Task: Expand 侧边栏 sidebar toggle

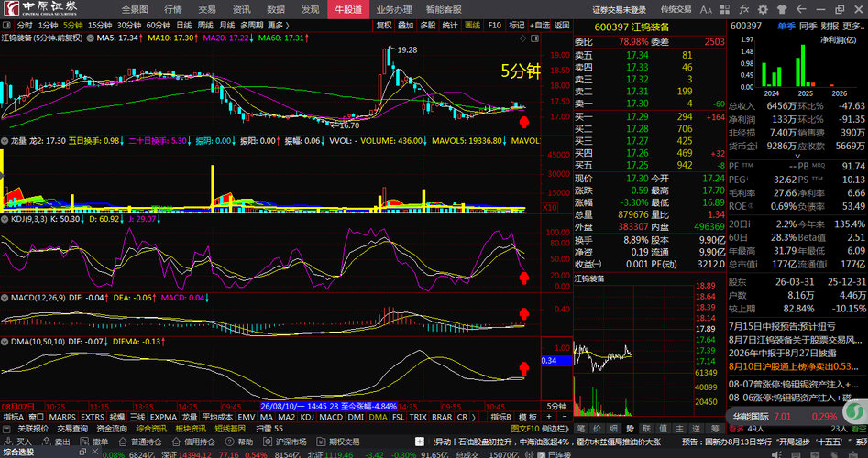Action: pos(555,429)
